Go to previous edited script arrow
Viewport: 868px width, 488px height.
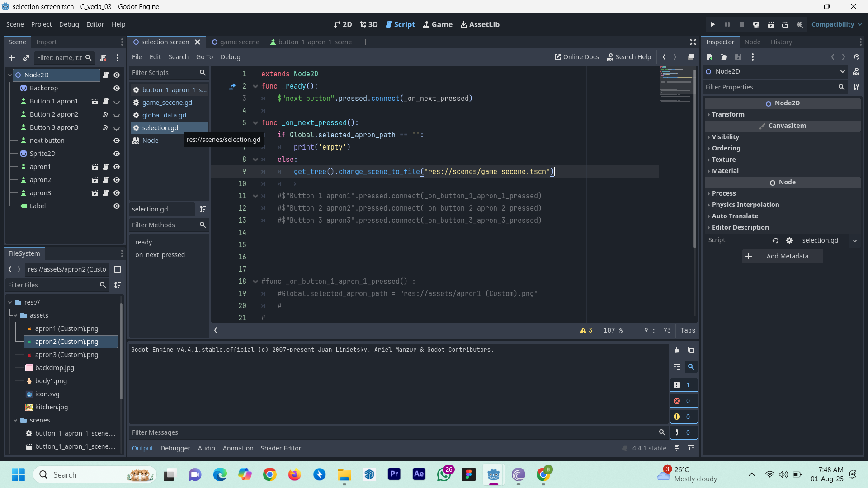pos(664,57)
